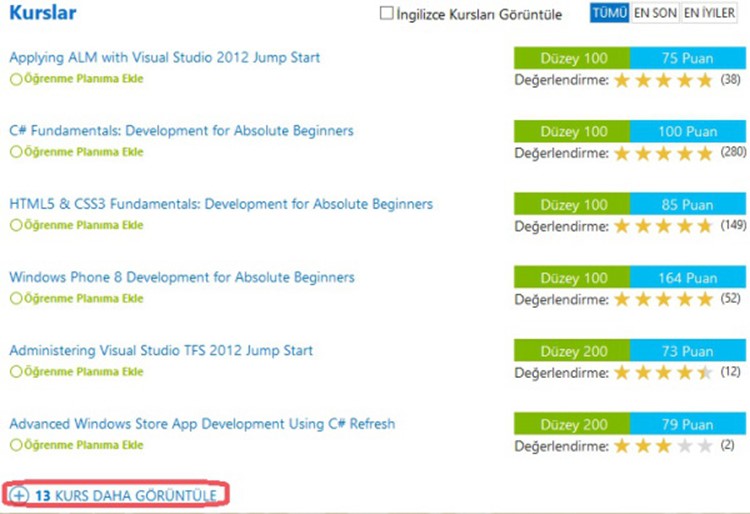Click the 85 Puan badge
The width and height of the screenshot is (750, 514).
[x=688, y=204]
